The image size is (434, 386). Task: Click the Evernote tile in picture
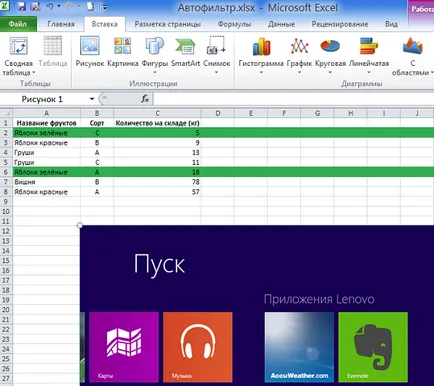click(x=373, y=347)
